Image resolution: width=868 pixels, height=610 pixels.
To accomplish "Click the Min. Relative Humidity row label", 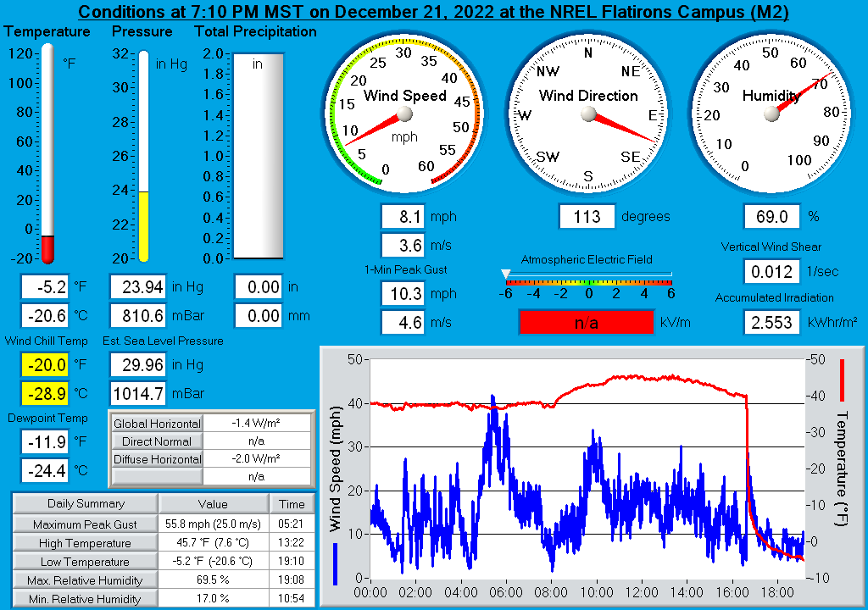I will 86,599.
